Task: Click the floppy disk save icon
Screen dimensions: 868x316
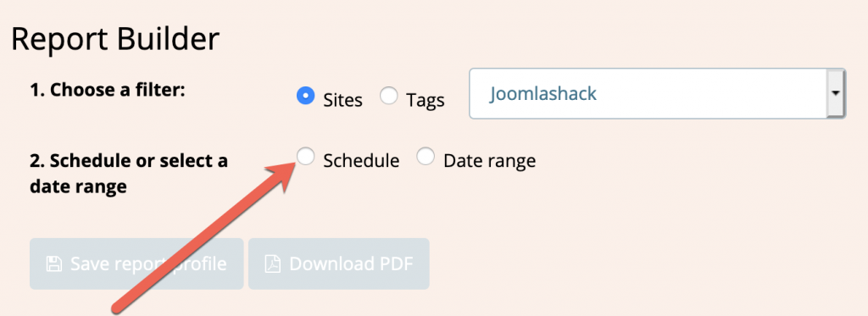Action: 53,263
